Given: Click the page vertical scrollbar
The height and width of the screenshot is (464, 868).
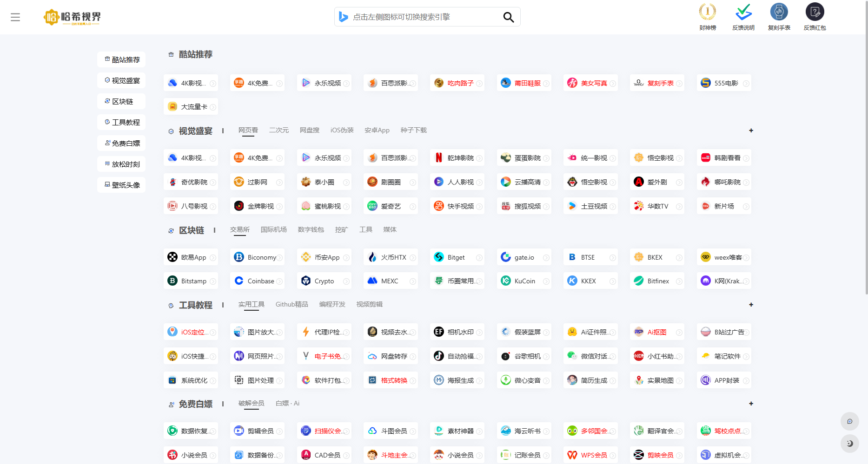Looking at the screenshot, I should [866, 149].
